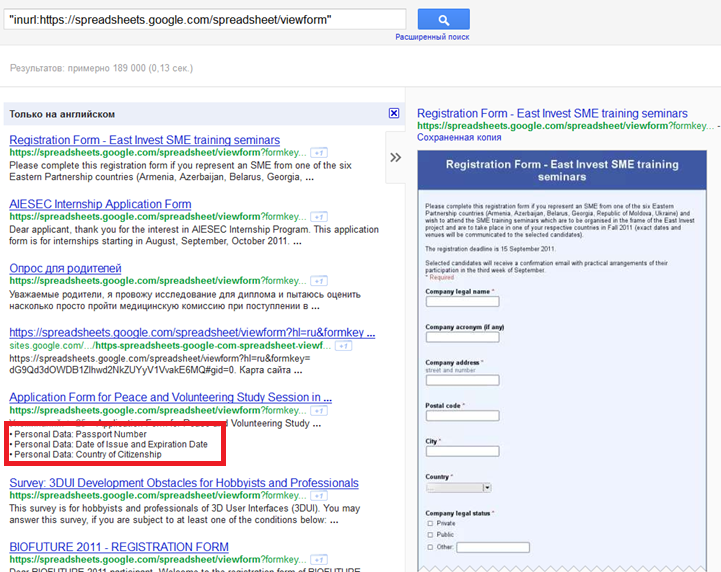This screenshot has width=721, height=572.
Task: Click the Other legal status text field
Action: (493, 547)
